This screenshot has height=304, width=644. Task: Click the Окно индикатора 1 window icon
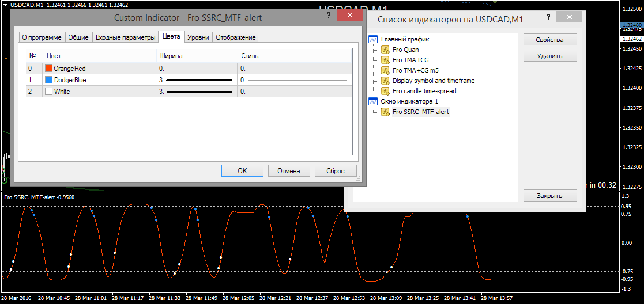[374, 101]
